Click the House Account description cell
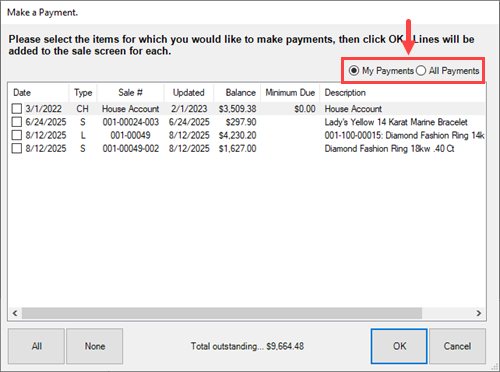This screenshot has width=500, height=372. (353, 109)
